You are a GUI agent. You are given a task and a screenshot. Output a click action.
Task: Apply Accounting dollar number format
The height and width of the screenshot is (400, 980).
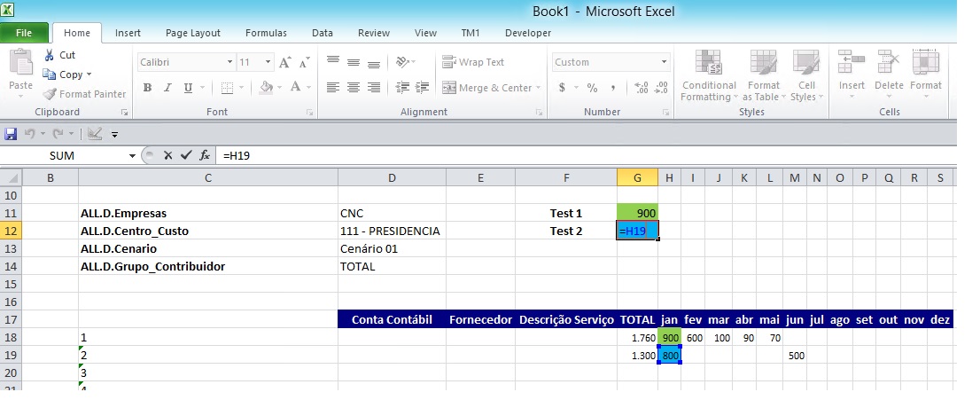coord(562,88)
